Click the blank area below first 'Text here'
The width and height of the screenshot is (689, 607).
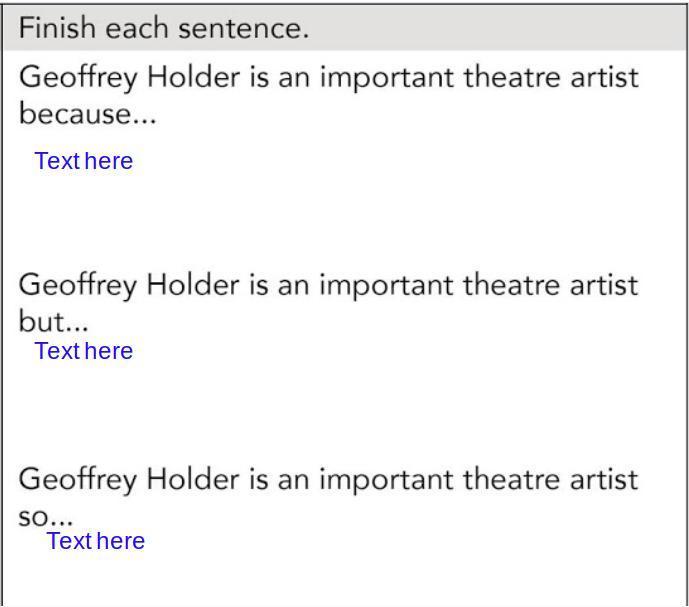(300, 215)
